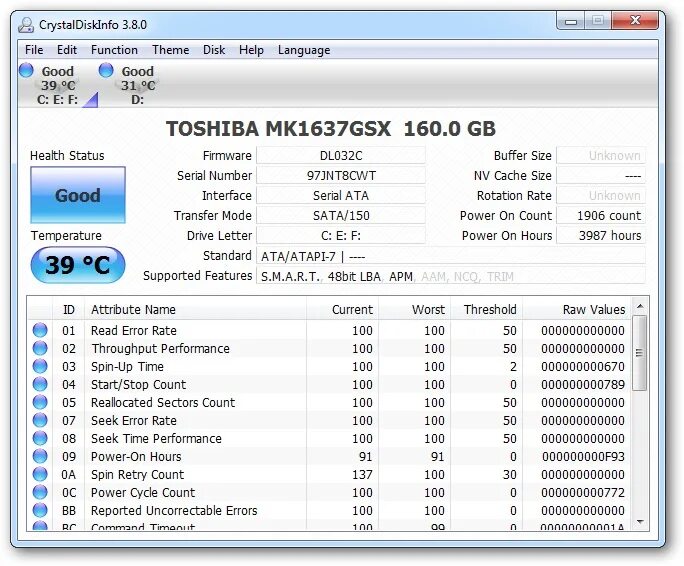Click the attribute list scrollbar thumb
Screen dimensions: 684x566
(x=640, y=353)
